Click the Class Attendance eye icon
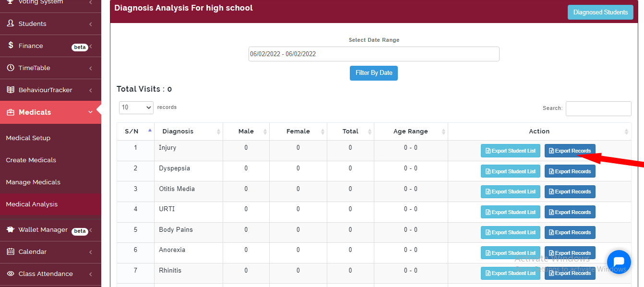 (11, 274)
